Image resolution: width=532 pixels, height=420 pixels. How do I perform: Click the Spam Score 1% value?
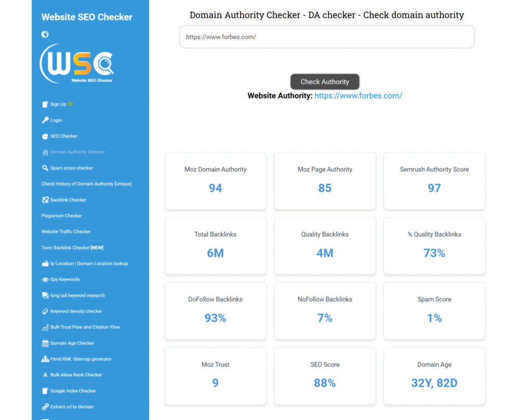(434, 318)
